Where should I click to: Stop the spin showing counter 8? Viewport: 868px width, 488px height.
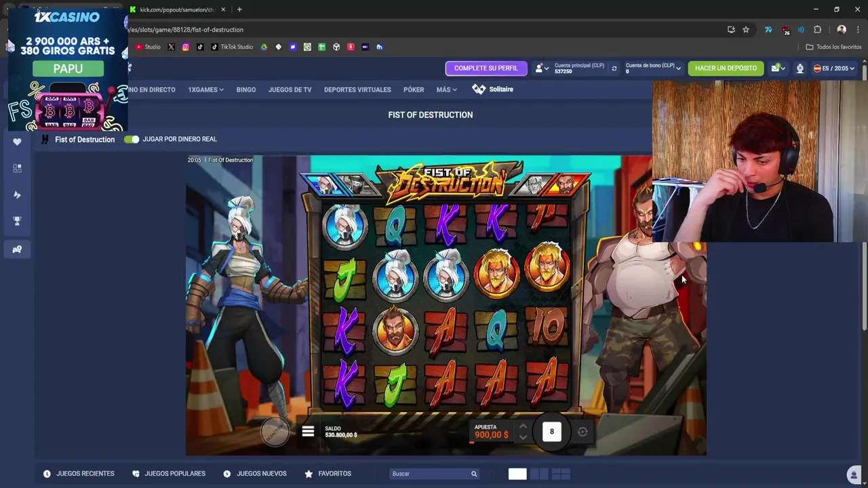(552, 432)
